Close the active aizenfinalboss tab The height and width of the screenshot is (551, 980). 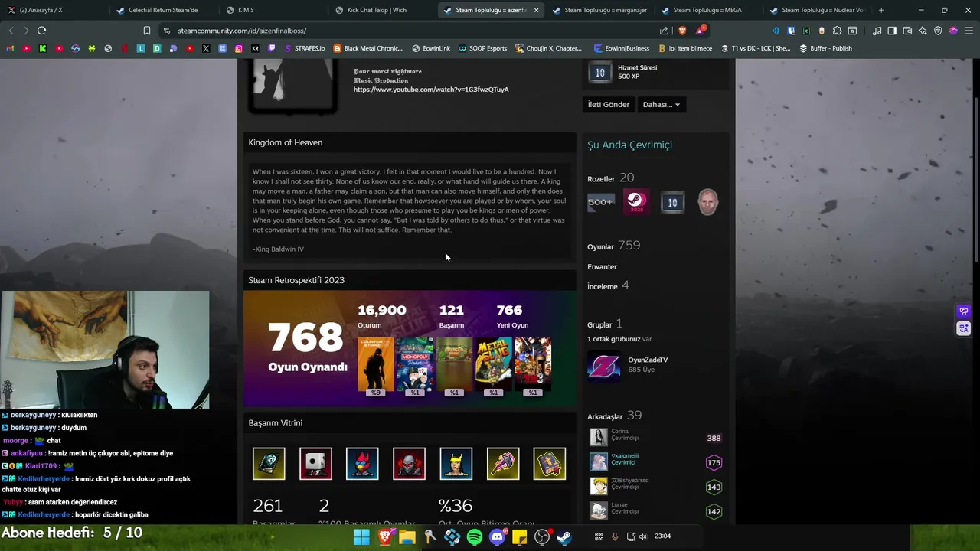536,10
